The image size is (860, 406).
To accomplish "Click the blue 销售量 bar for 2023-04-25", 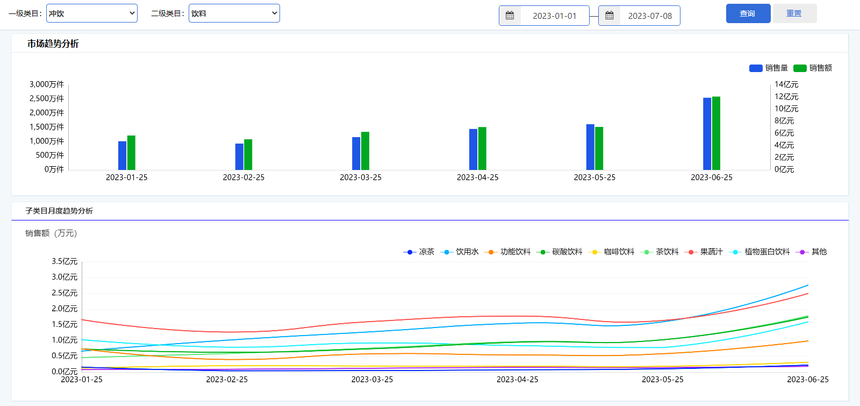I will coord(473,149).
